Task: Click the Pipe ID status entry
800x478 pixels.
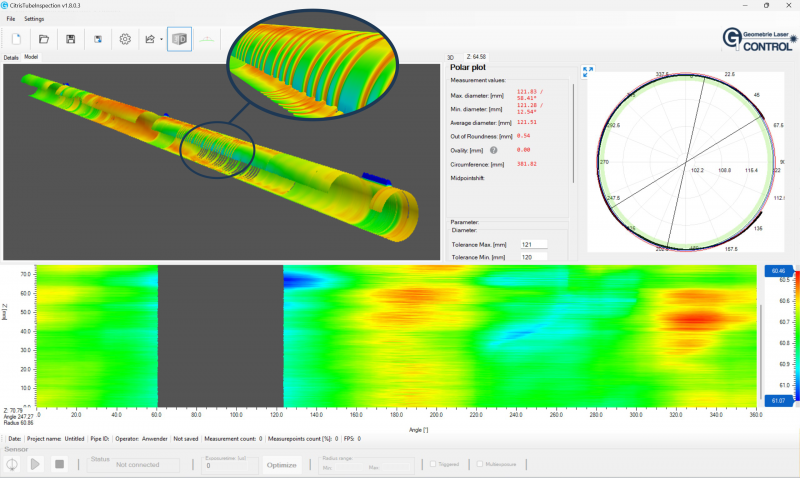Action: tap(99, 439)
